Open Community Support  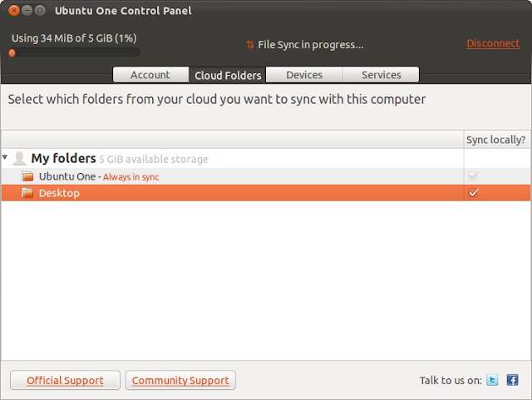(180, 380)
